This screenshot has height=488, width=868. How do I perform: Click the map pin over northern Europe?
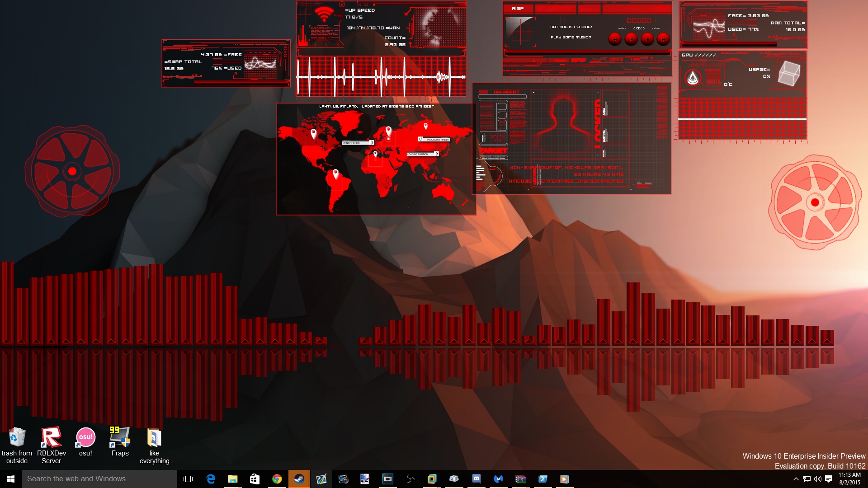[x=388, y=131]
